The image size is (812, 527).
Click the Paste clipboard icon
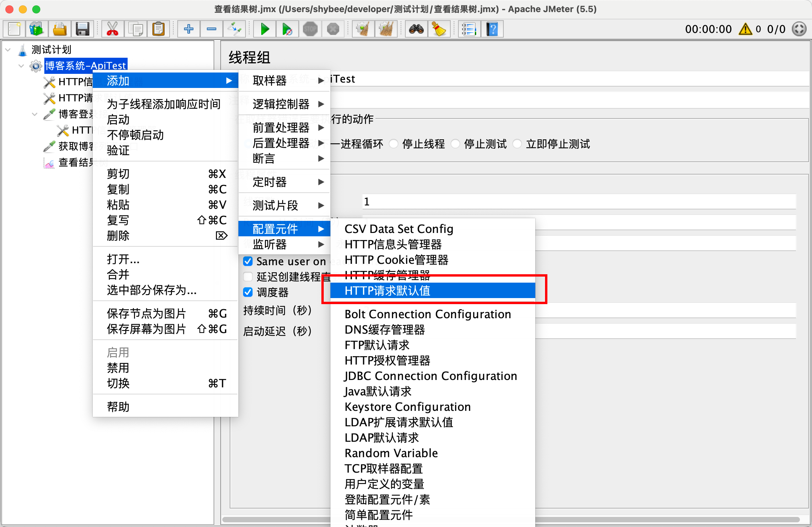158,29
